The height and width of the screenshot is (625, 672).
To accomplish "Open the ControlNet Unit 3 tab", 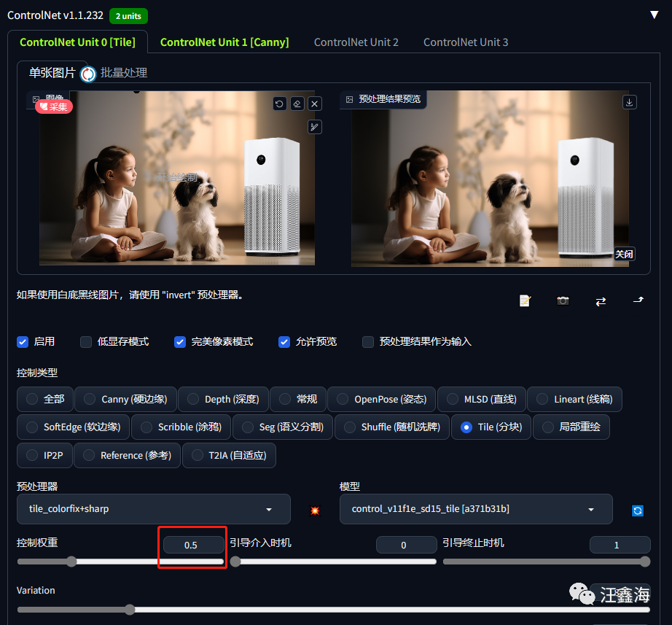I will (x=466, y=42).
